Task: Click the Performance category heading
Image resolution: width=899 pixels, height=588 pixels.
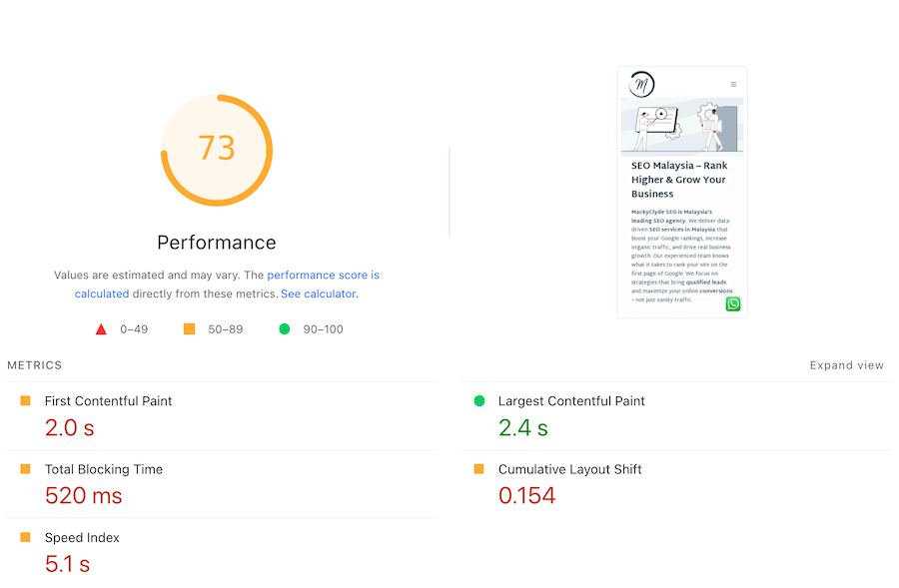Action: pyautogui.click(x=217, y=243)
